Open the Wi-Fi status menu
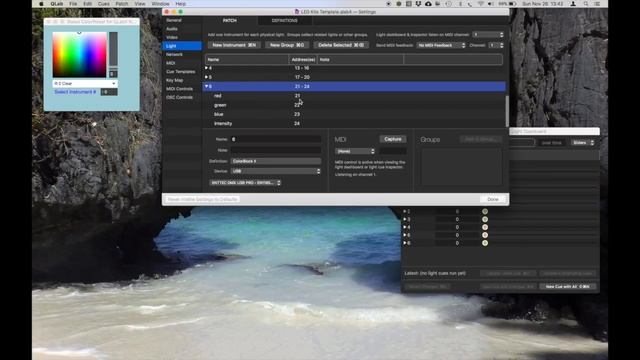This screenshot has width=640, height=360. [480, 4]
